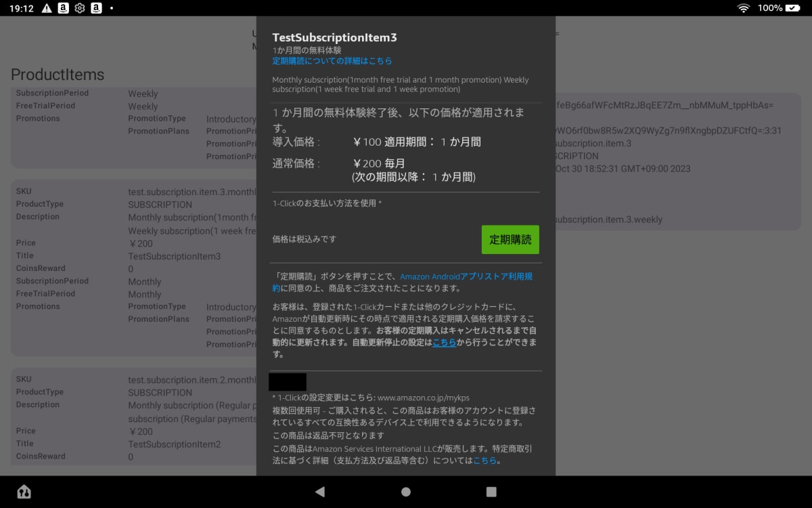Tap the 導入価格 label
812x508 pixels.
(x=296, y=142)
